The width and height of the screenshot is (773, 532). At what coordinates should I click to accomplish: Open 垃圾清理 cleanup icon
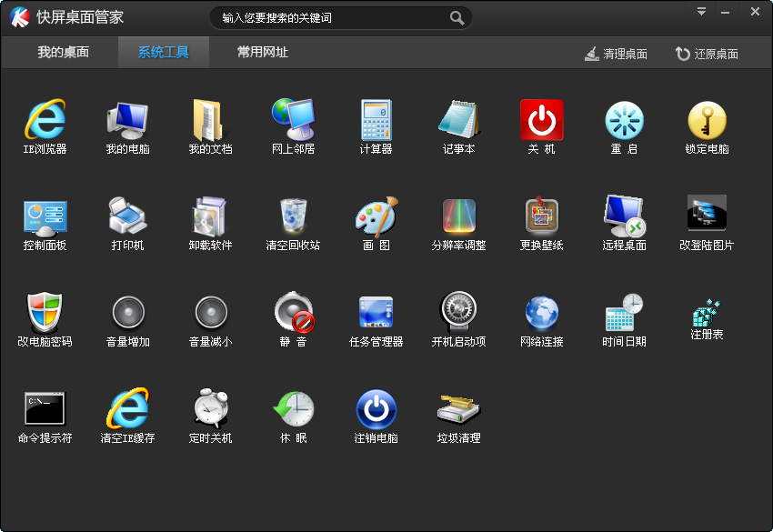458,408
